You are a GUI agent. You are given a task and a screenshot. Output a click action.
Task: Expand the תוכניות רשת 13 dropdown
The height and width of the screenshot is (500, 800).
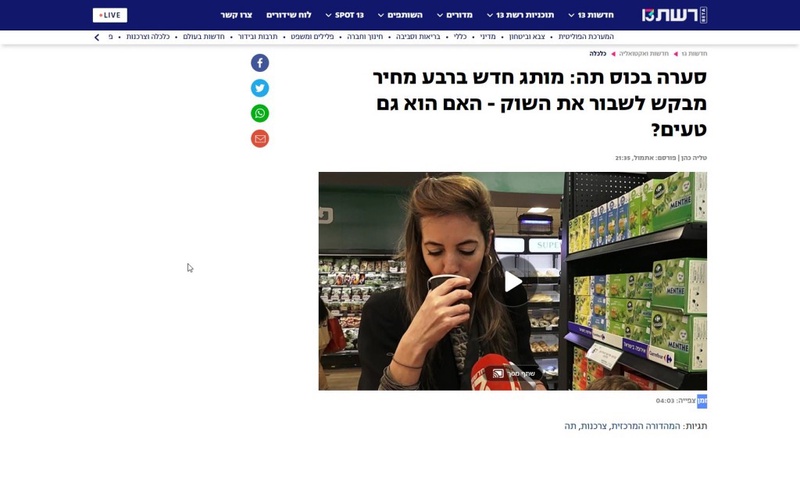520,15
